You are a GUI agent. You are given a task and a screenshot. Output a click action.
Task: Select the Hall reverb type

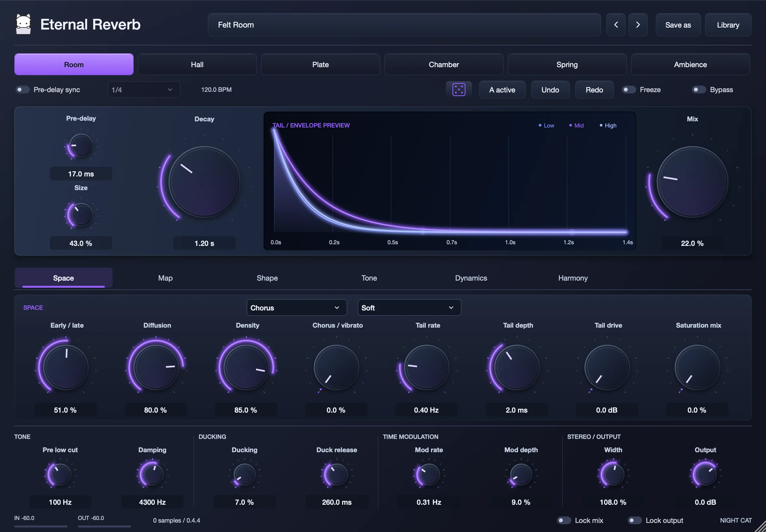[x=197, y=64]
